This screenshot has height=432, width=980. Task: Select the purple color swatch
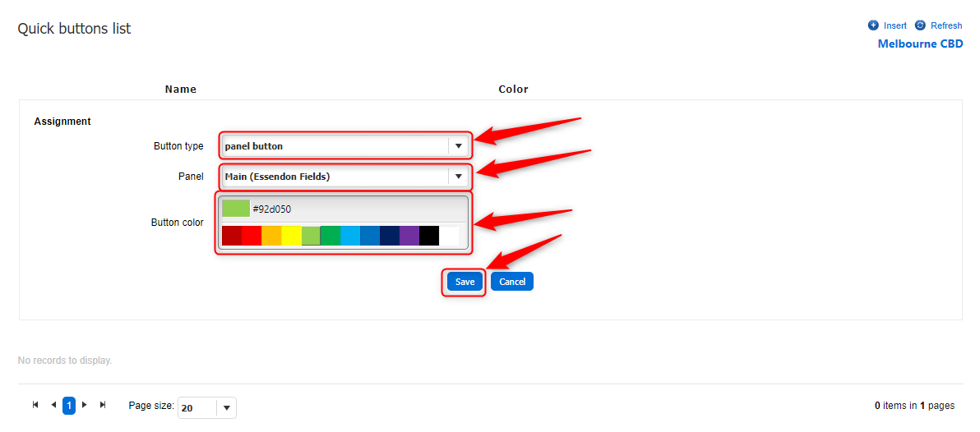409,236
